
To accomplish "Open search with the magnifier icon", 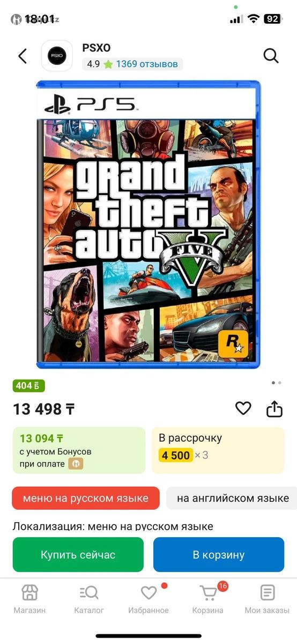I will pyautogui.click(x=271, y=56).
